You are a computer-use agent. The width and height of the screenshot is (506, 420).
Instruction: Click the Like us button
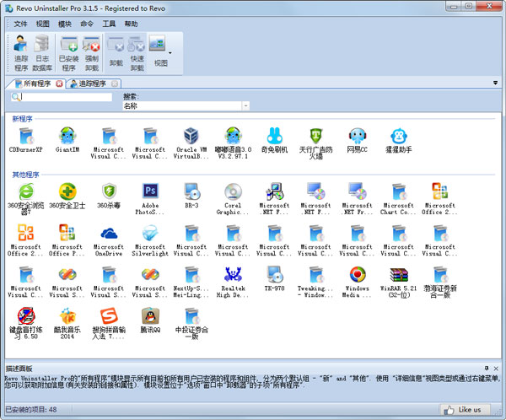(x=466, y=410)
